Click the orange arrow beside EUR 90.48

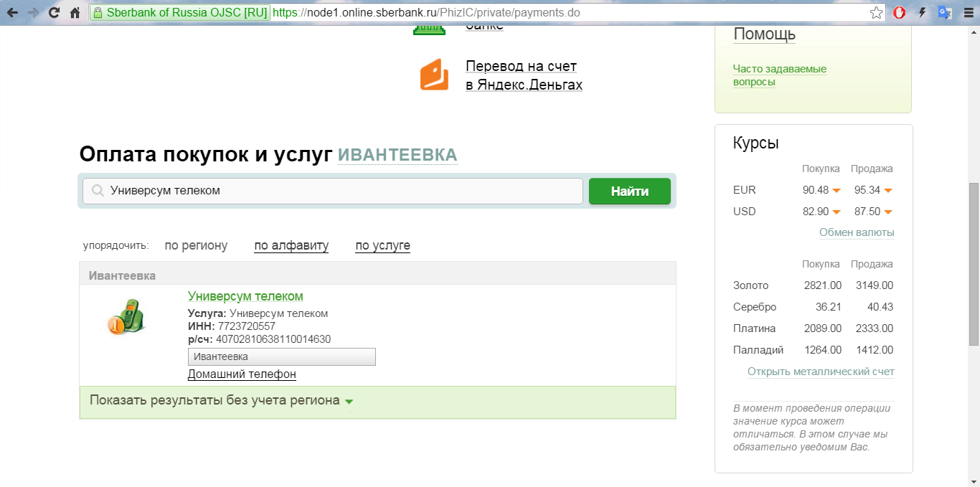click(x=835, y=191)
